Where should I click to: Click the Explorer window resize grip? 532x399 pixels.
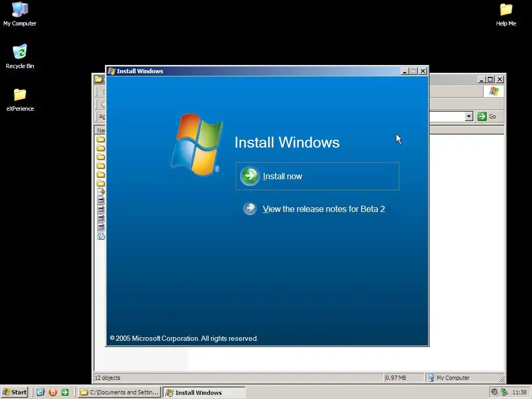(x=501, y=379)
